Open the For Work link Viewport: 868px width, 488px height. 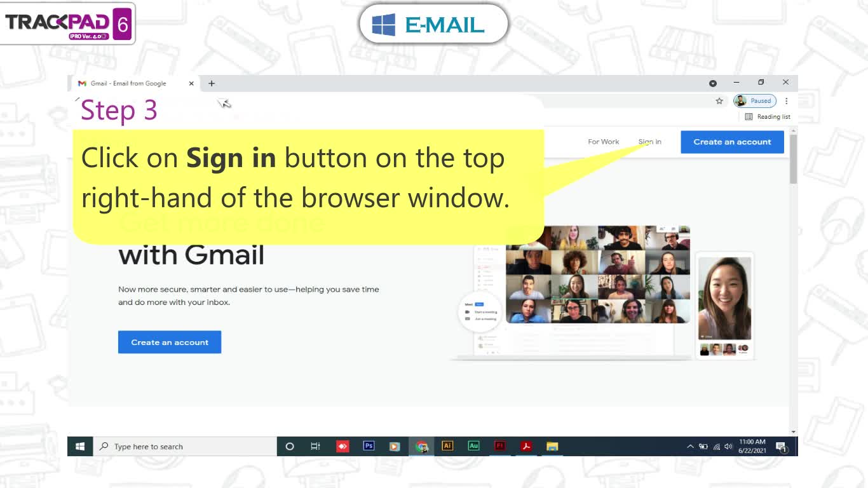[603, 142]
